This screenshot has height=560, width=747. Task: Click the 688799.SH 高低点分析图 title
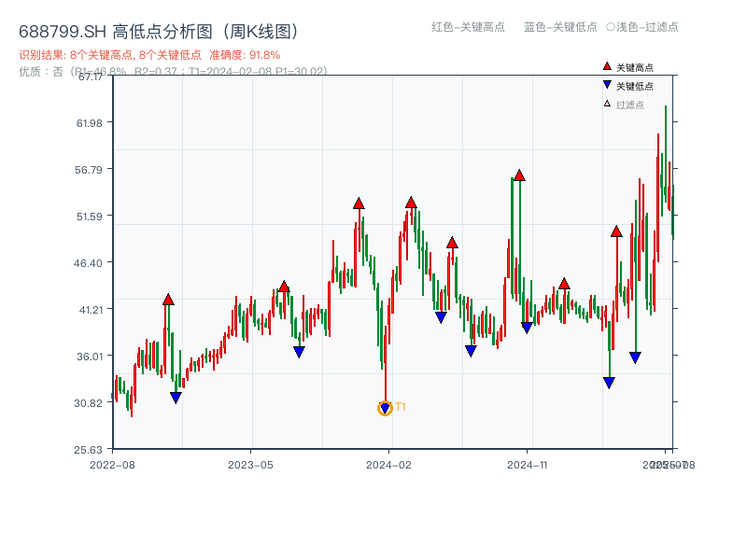coord(160,32)
